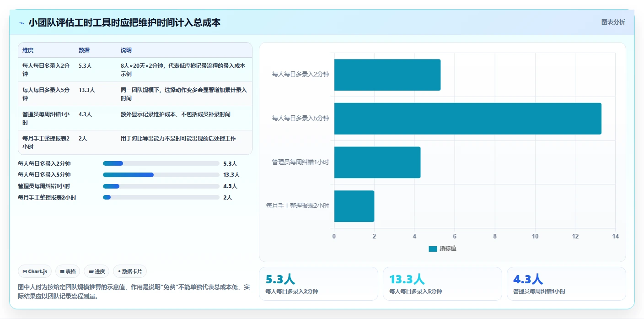Click the 管理员每周纠错1小时 label in the progress list
Screen dimensions: 644x319
click(44, 186)
